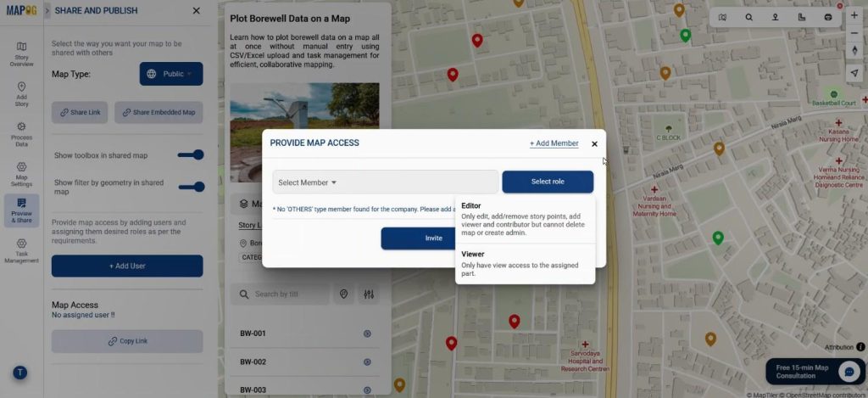The height and width of the screenshot is (398, 868).
Task: Open the Public map type dropdown
Action: [x=171, y=74]
